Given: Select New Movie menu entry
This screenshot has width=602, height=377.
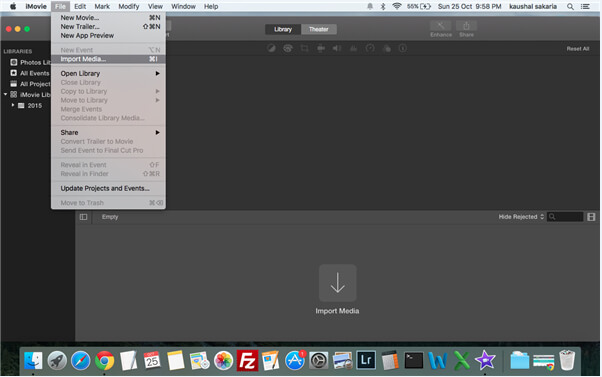Looking at the screenshot, I should 108,18.
